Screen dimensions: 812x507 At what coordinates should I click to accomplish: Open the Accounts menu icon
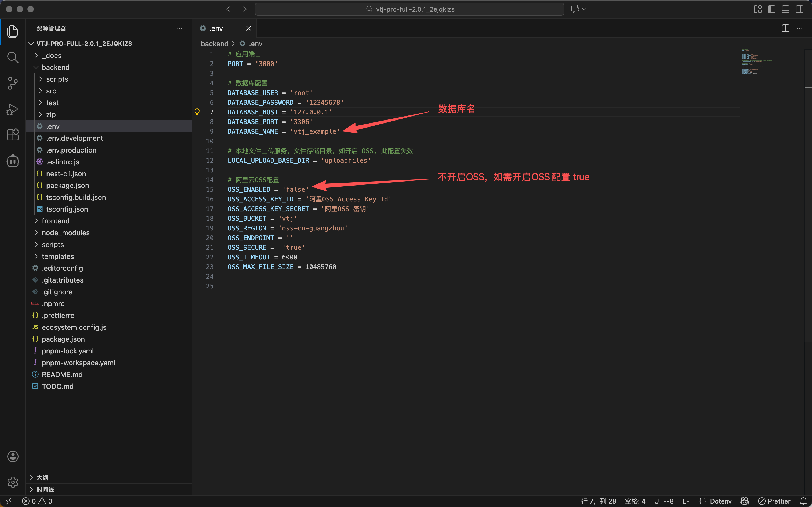[12, 456]
